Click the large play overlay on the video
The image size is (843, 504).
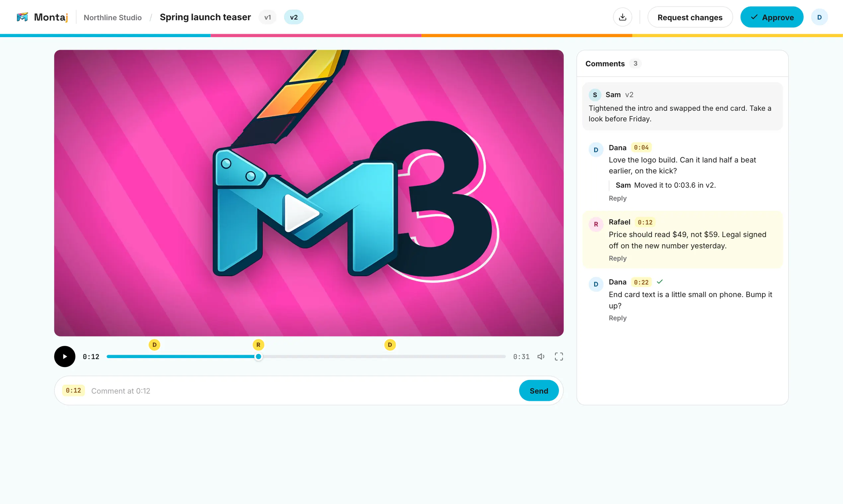click(301, 213)
